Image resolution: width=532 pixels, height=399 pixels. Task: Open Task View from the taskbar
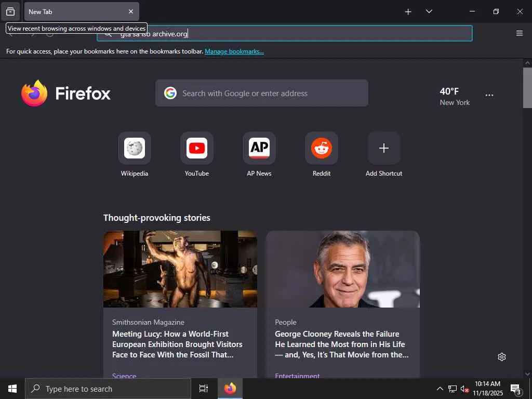click(204, 389)
